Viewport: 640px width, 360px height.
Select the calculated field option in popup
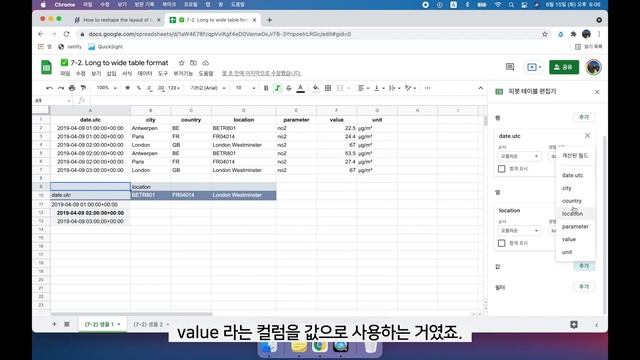point(575,156)
